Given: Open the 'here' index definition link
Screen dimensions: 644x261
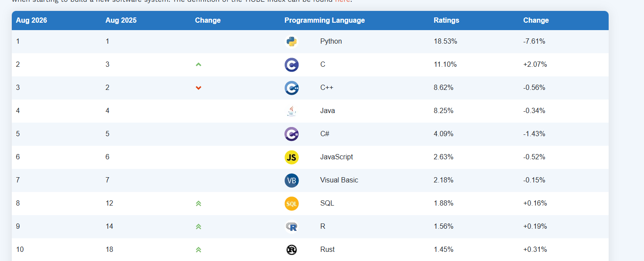Looking at the screenshot, I should 343,1.
